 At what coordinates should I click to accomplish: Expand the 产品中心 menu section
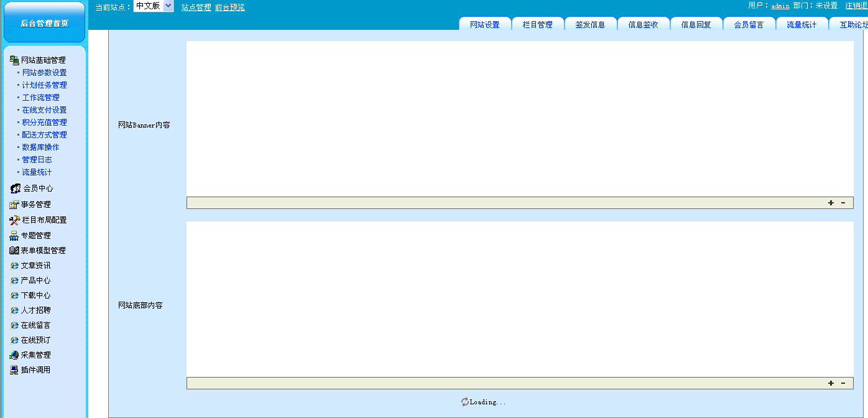pos(35,281)
